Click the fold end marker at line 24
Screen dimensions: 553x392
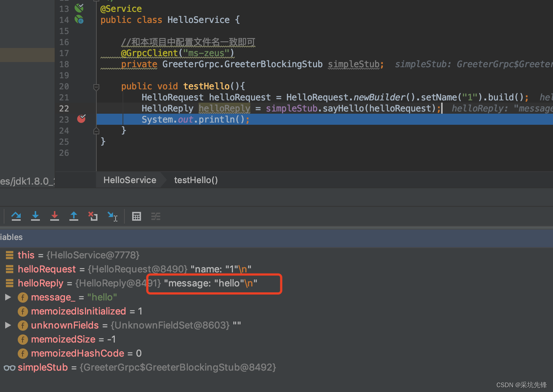[96, 131]
